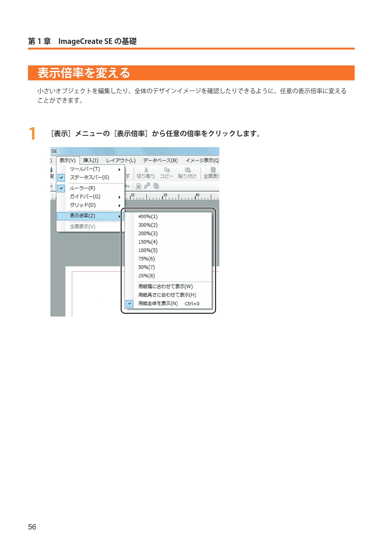Click checkmark beside 用紙全体を表示(N)
Screen dimensions: 392x555
pos(130,304)
